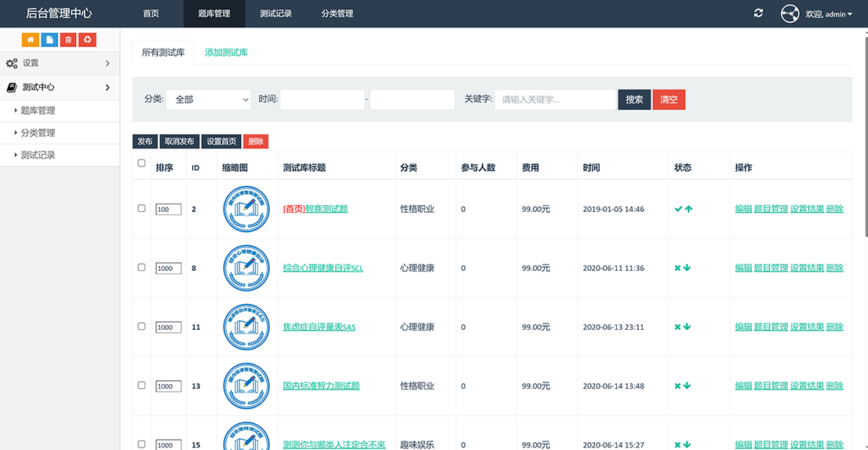Click the 发布 button

[145, 141]
